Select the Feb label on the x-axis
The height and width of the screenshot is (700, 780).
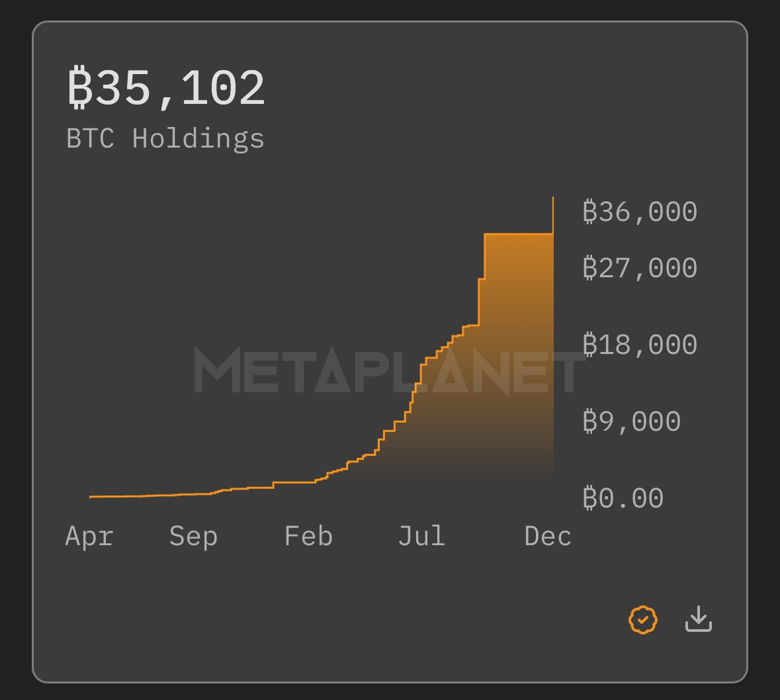(308, 536)
